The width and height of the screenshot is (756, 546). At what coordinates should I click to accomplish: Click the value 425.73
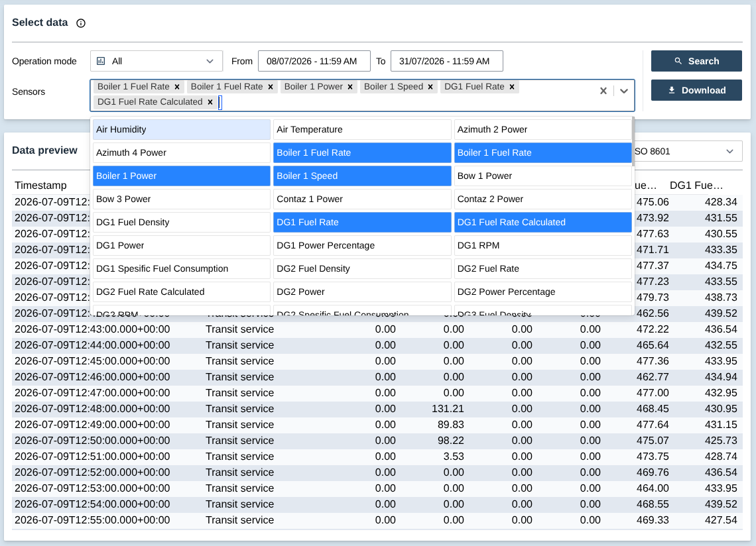(721, 441)
